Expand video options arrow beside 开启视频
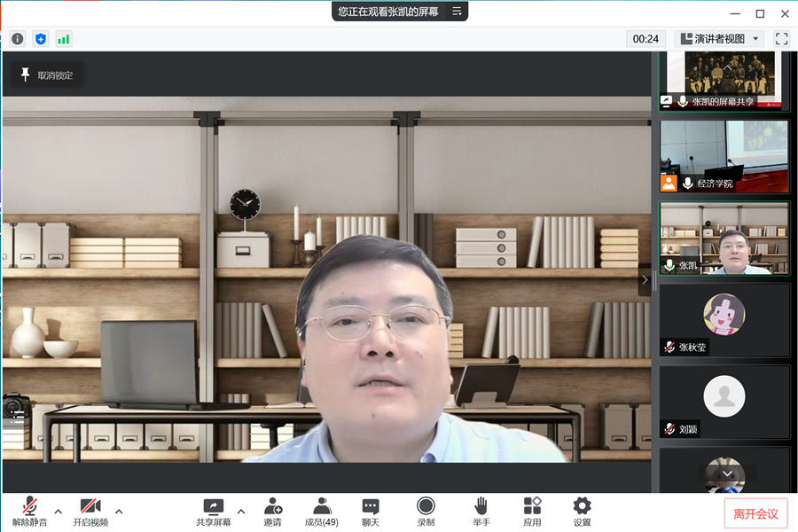 tap(119, 512)
